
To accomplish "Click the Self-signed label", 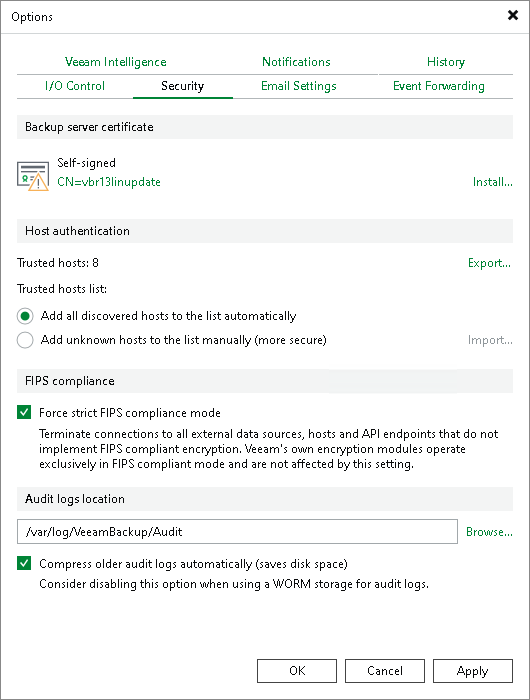I will [86, 163].
